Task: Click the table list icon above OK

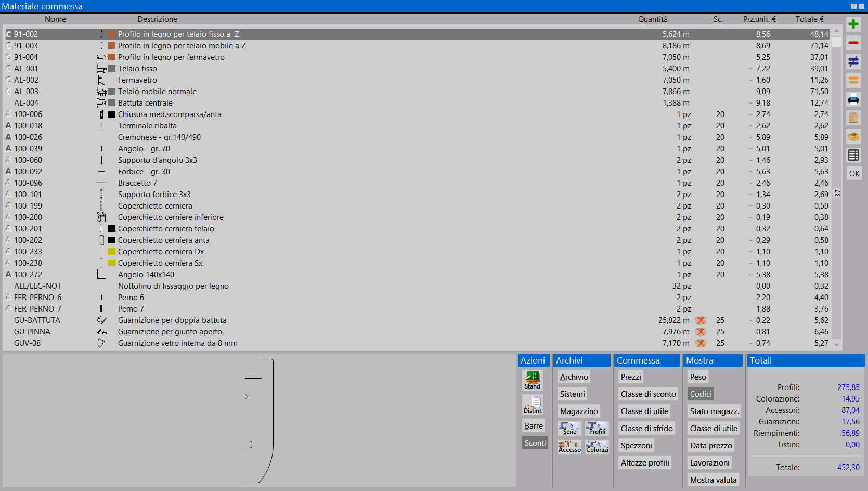Action: click(x=853, y=155)
